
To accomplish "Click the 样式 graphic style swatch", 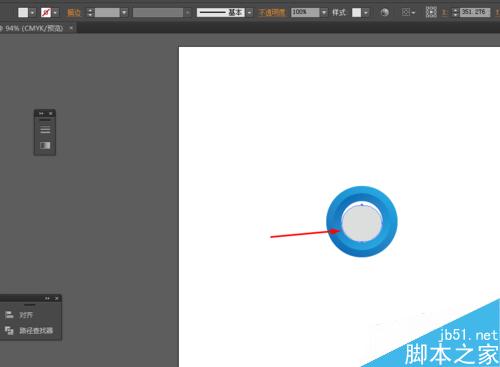I will pos(356,13).
